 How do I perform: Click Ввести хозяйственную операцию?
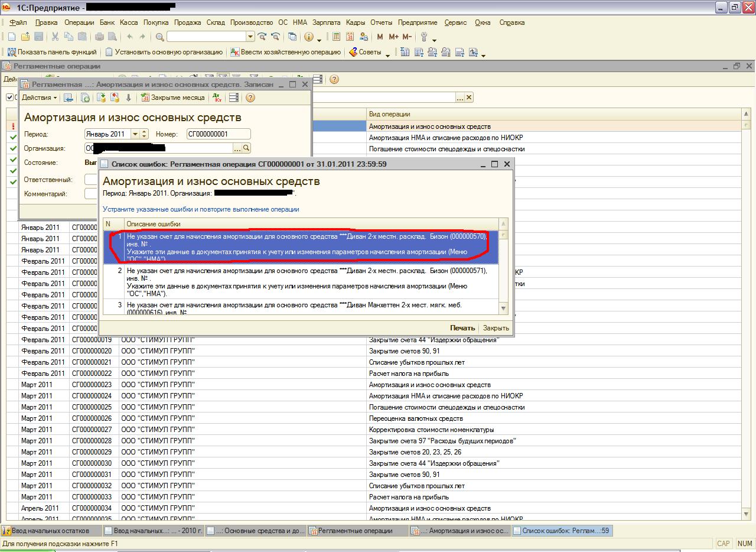285,52
